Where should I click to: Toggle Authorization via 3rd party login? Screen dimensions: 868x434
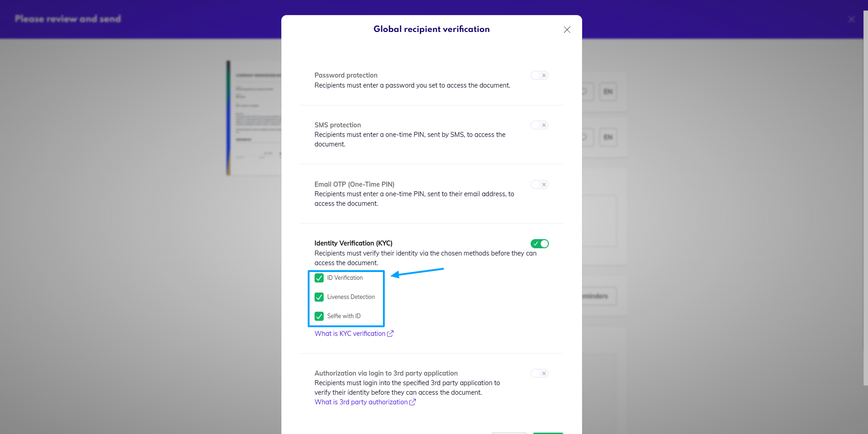tap(539, 373)
